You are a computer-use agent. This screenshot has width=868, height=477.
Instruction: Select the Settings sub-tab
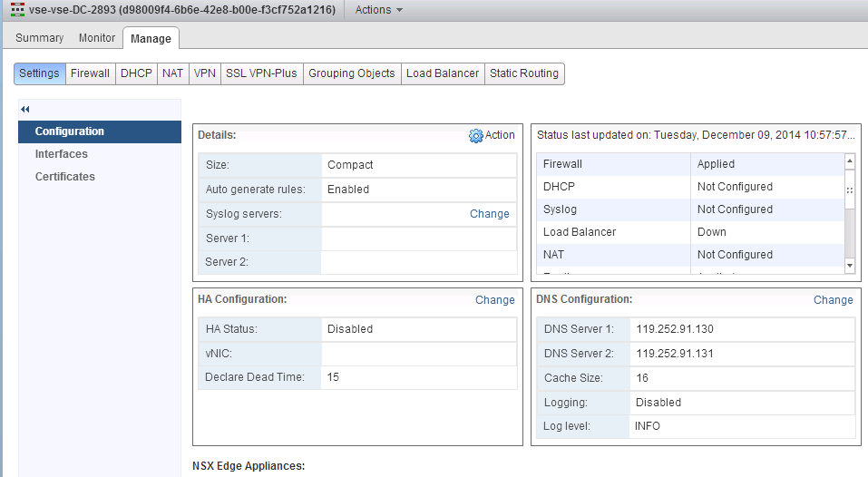tap(39, 73)
